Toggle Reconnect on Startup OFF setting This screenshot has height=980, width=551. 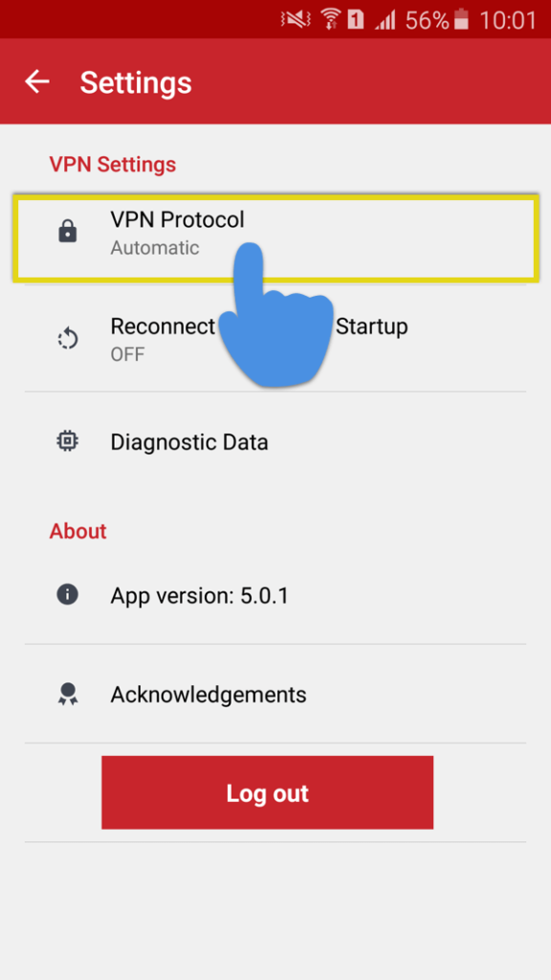click(275, 339)
